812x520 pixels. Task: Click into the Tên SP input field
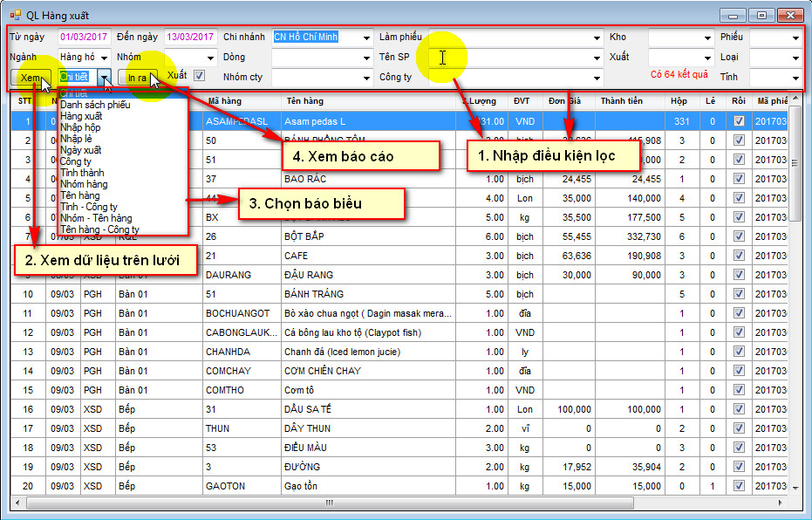point(509,58)
